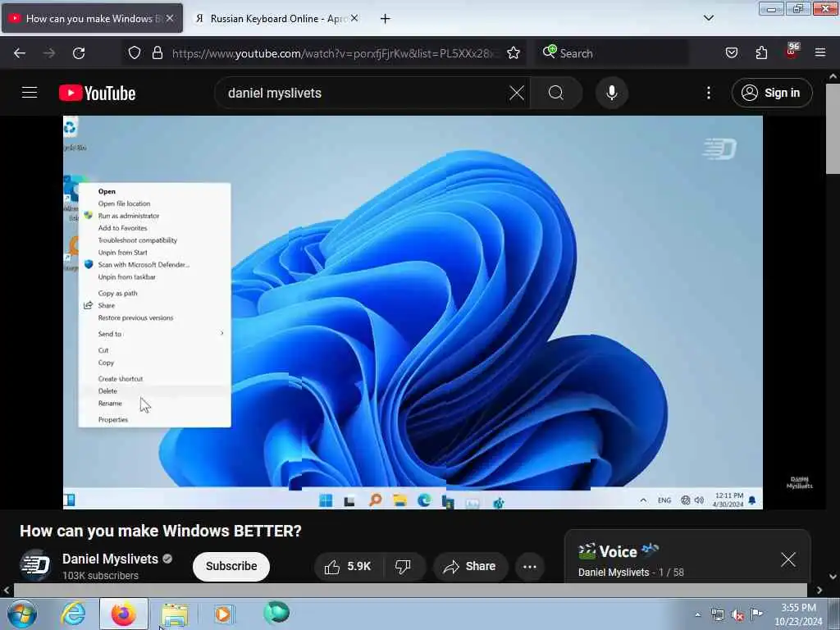Go back using the browser back arrow
The image size is (840, 630).
[x=20, y=53]
